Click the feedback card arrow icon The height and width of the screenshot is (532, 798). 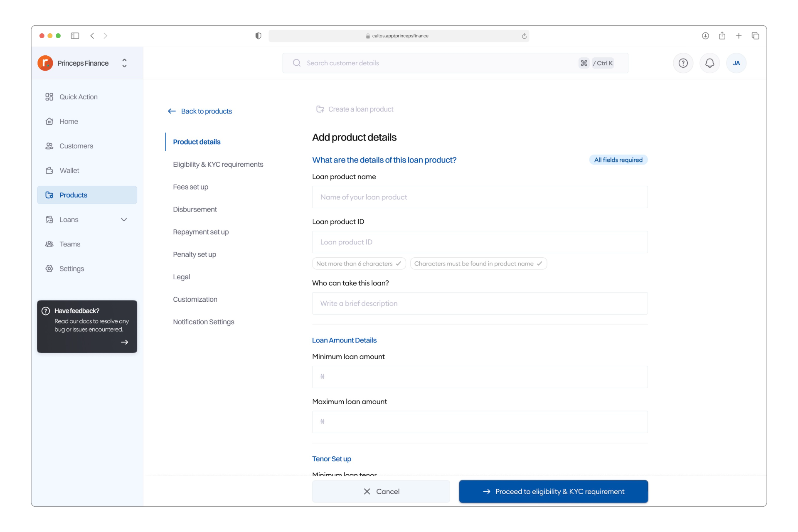[124, 342]
